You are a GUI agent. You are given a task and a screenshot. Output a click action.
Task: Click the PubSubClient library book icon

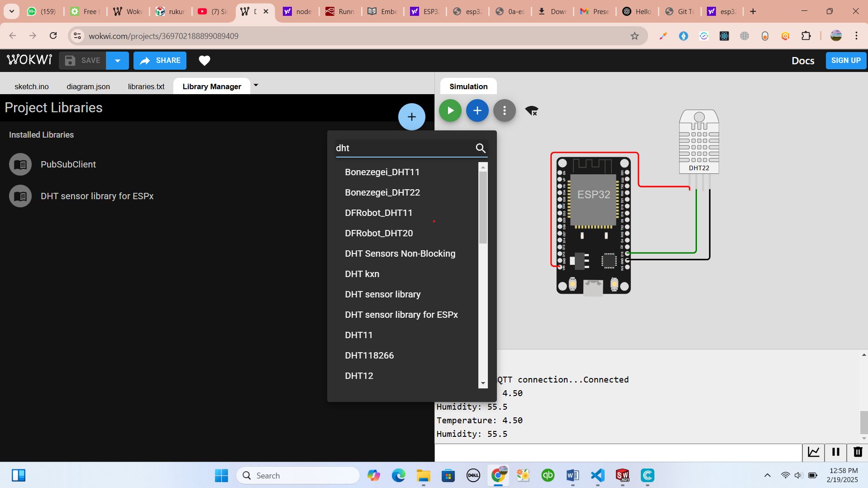(x=20, y=164)
